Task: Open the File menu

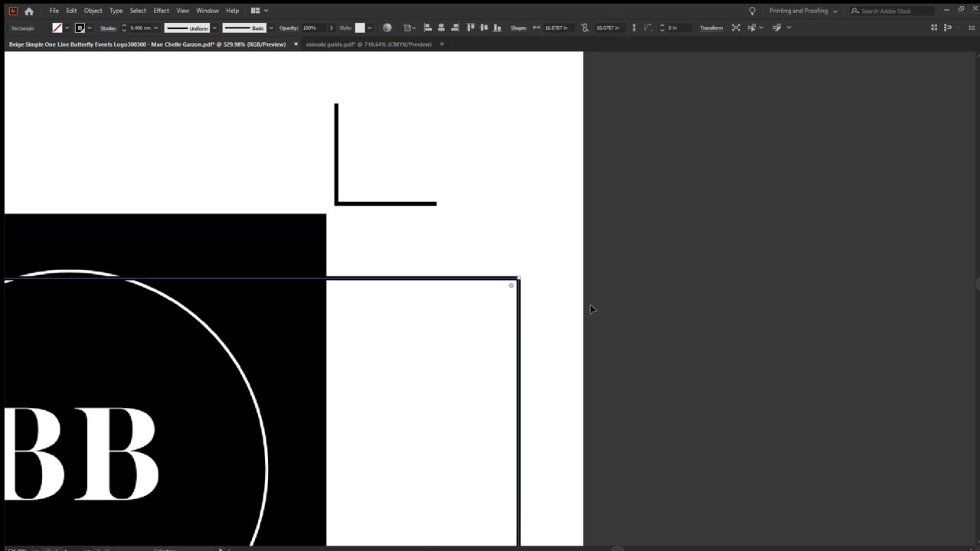Action: 54,11
